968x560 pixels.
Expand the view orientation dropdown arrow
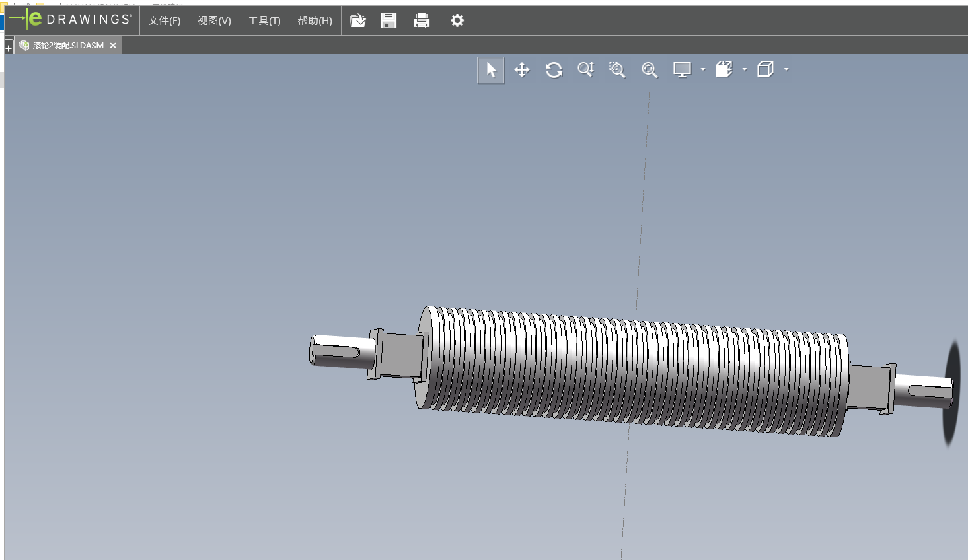pyautogui.click(x=745, y=69)
